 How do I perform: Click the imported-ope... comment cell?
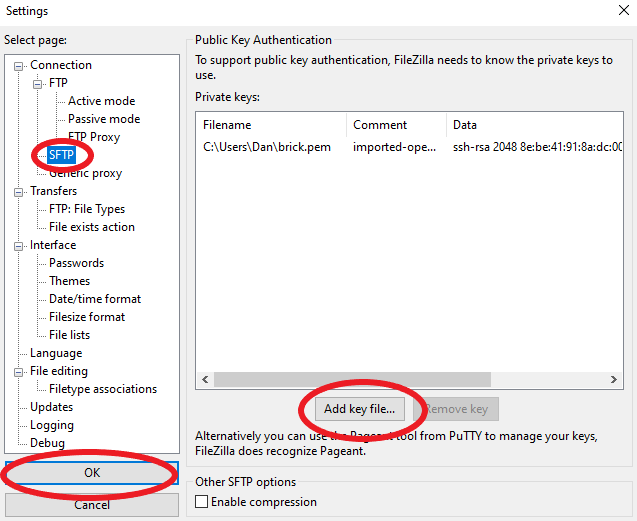[x=394, y=147]
